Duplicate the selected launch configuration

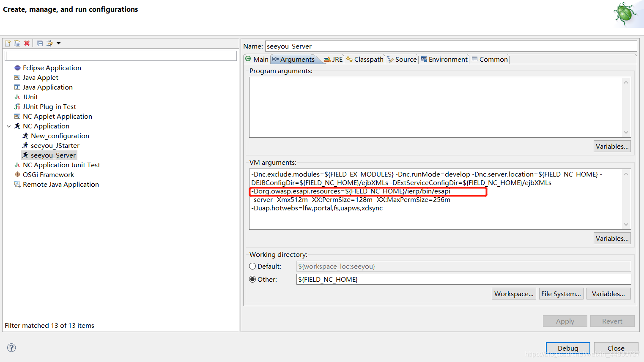(x=16, y=43)
